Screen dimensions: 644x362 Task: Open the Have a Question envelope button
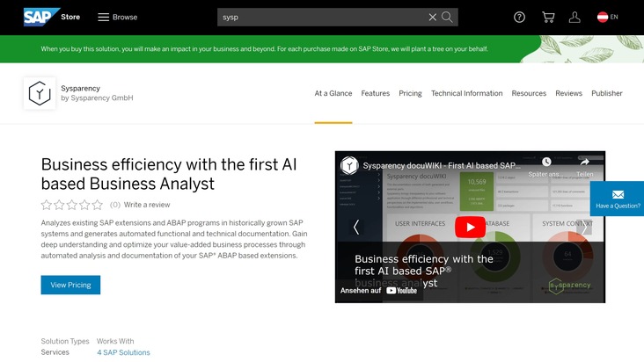pyautogui.click(x=617, y=199)
